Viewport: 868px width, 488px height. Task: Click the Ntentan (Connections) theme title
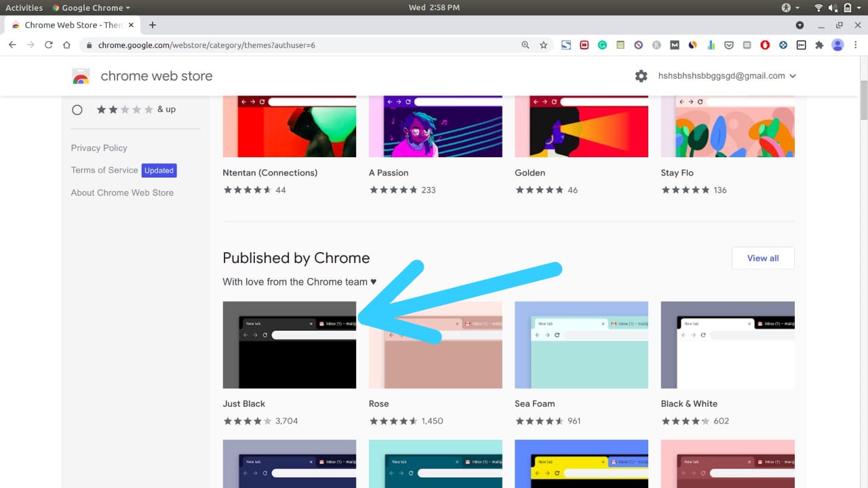[x=270, y=173]
